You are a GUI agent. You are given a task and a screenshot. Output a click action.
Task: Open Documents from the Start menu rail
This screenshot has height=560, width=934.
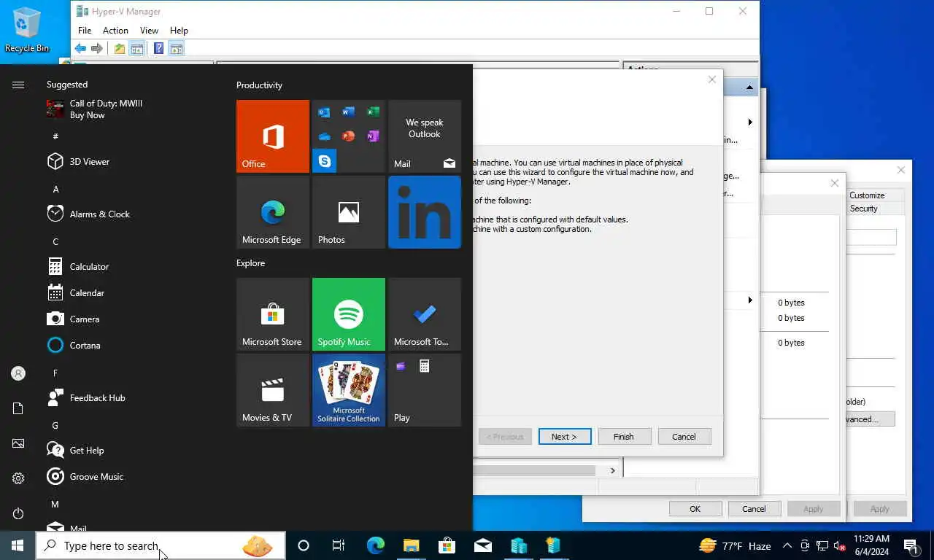pyautogui.click(x=18, y=408)
